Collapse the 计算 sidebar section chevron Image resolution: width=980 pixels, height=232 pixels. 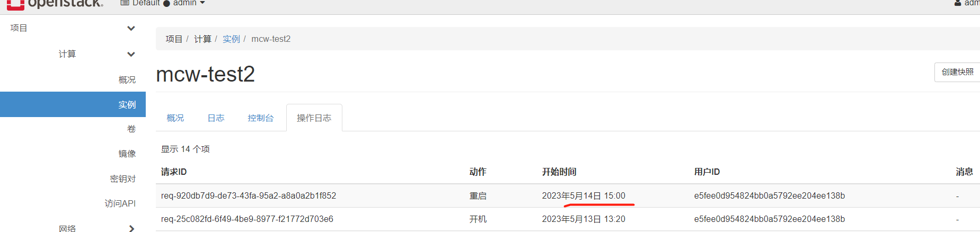(131, 54)
